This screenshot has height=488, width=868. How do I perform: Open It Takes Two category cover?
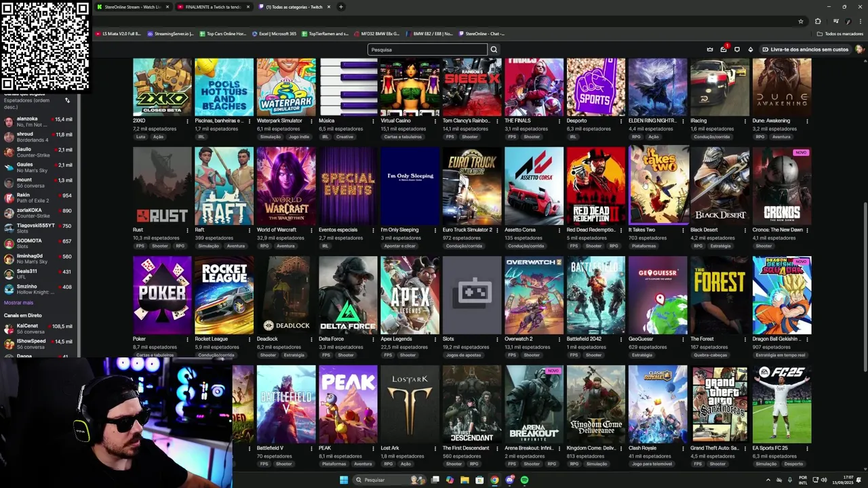[658, 186]
